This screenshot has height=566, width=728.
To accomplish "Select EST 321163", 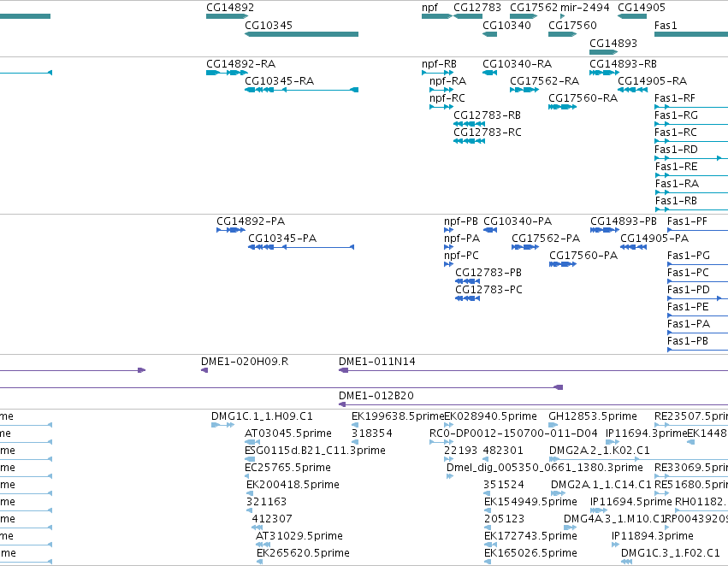I will click(x=267, y=502).
